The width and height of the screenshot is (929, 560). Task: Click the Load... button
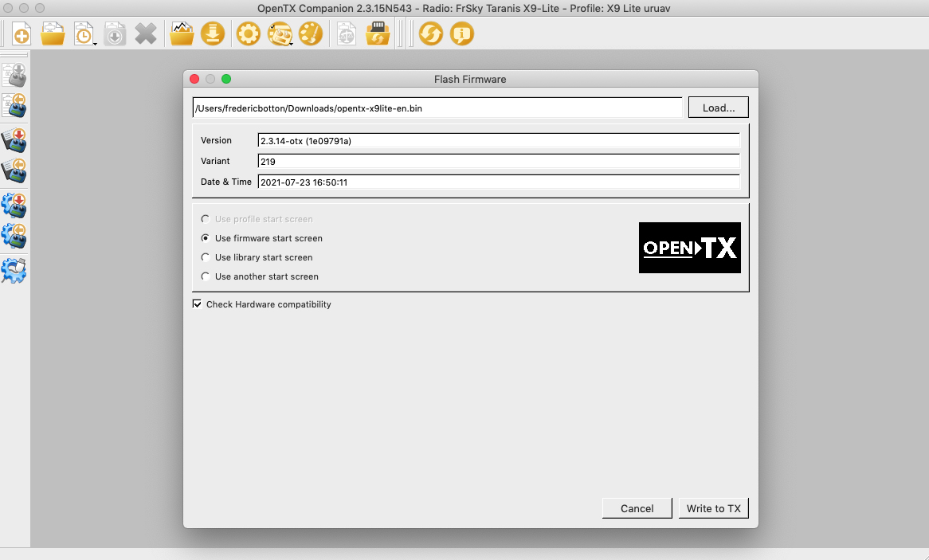[x=718, y=108]
